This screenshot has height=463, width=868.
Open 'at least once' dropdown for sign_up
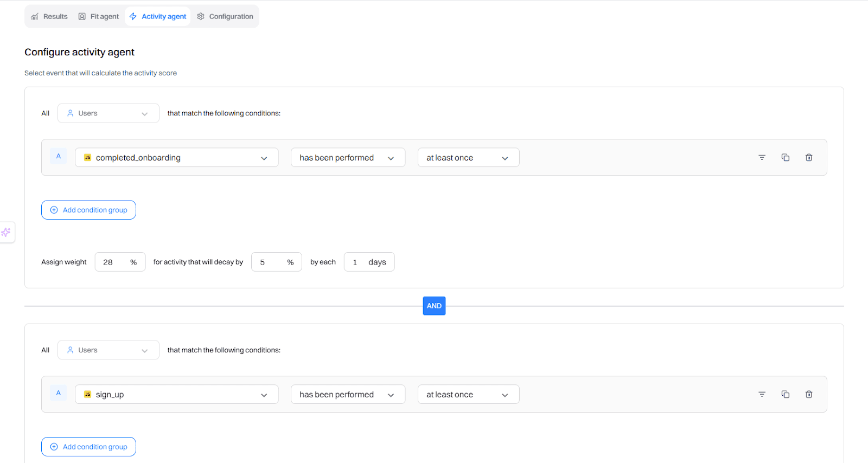point(468,395)
